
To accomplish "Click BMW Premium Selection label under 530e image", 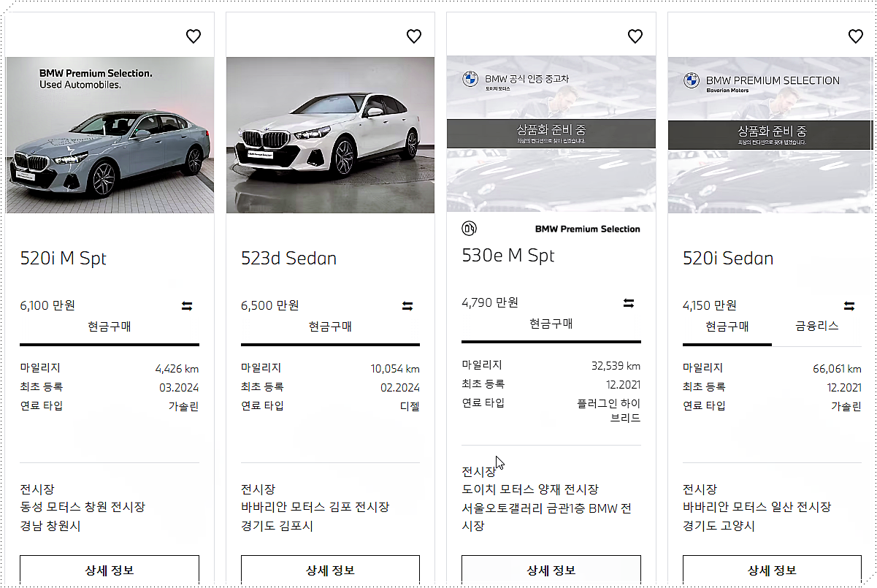I will [x=587, y=229].
